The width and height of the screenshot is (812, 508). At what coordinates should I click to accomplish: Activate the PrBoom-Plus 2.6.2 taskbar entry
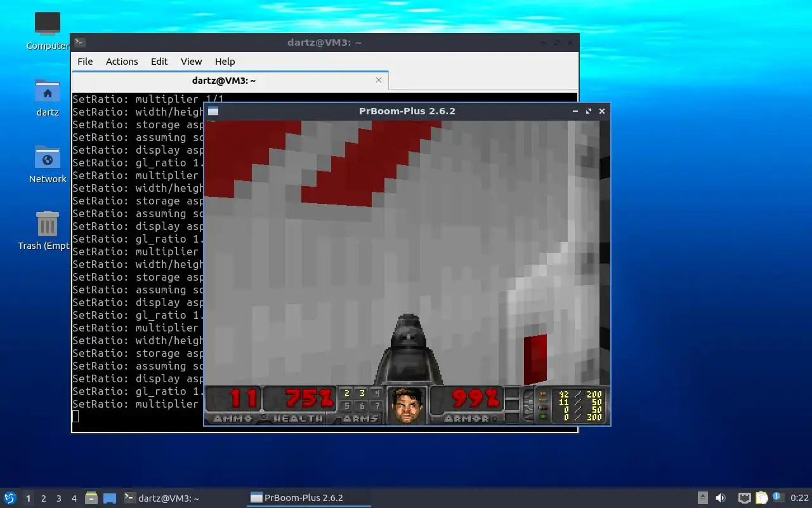(x=309, y=498)
